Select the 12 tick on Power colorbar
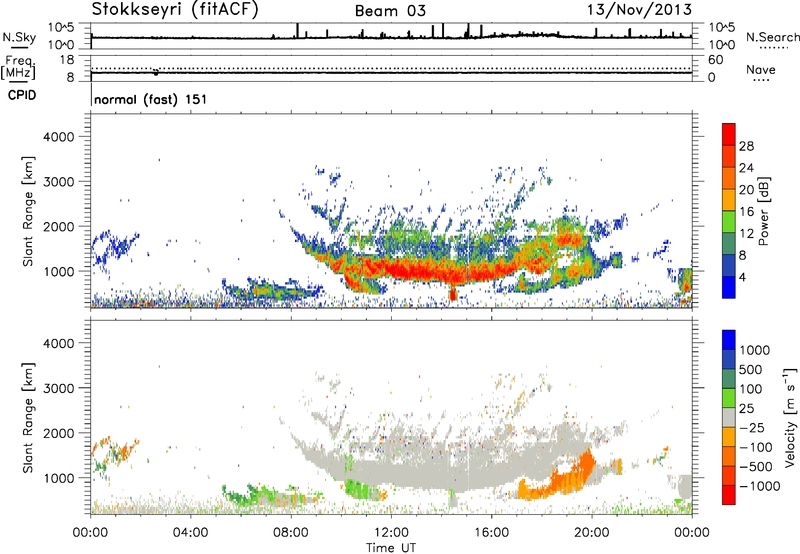This screenshot has width=800, height=554. click(746, 234)
